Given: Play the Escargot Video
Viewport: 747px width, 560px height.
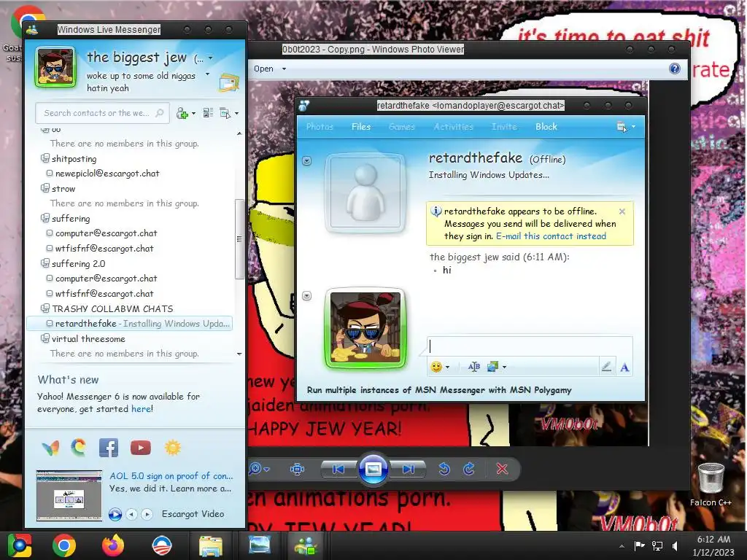Looking at the screenshot, I should coord(115,514).
